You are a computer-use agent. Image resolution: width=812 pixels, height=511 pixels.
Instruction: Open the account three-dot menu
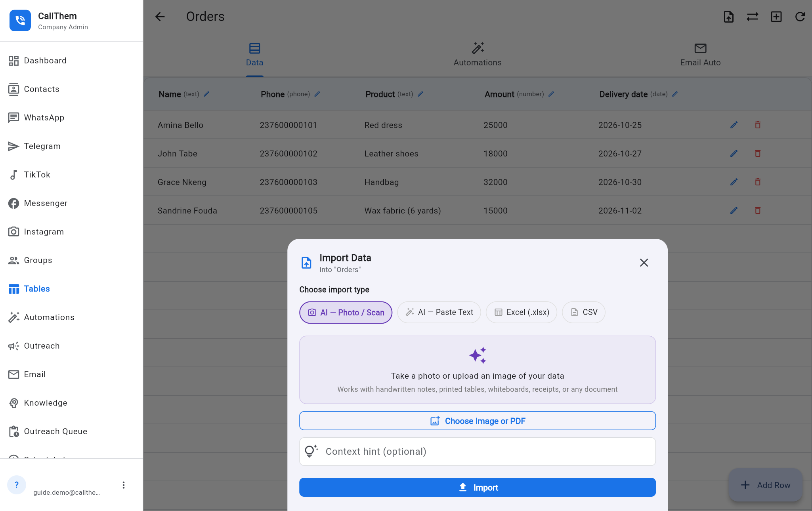(124, 485)
